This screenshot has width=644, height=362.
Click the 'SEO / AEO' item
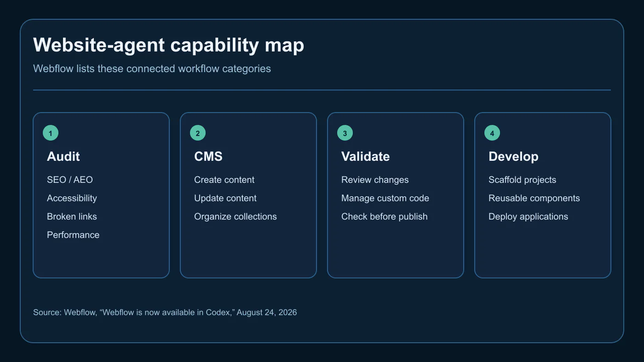70,180
